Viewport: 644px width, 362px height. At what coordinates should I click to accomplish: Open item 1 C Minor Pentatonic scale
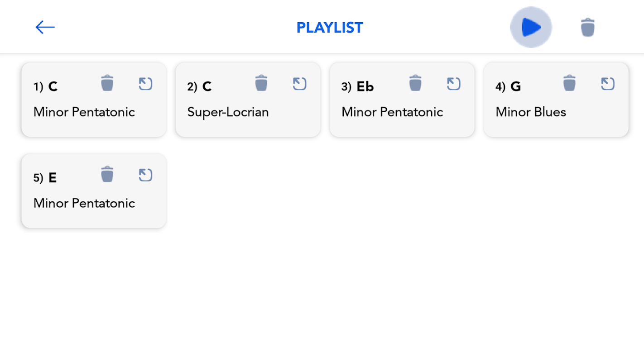[x=145, y=84]
